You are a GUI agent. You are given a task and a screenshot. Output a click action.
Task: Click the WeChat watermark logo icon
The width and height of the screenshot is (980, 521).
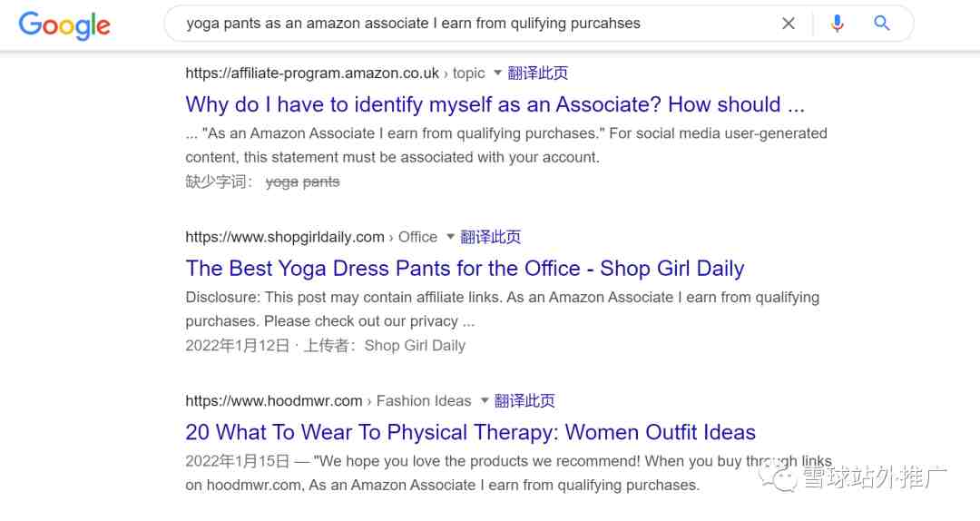click(x=783, y=476)
